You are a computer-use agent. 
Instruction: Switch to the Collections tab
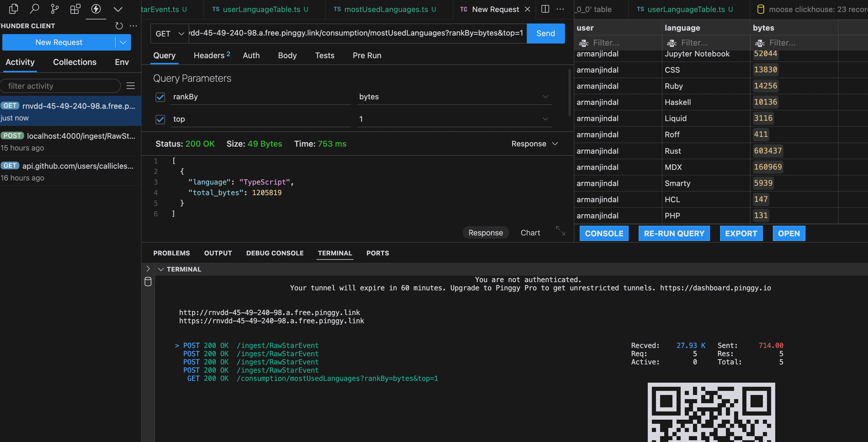[x=75, y=62]
